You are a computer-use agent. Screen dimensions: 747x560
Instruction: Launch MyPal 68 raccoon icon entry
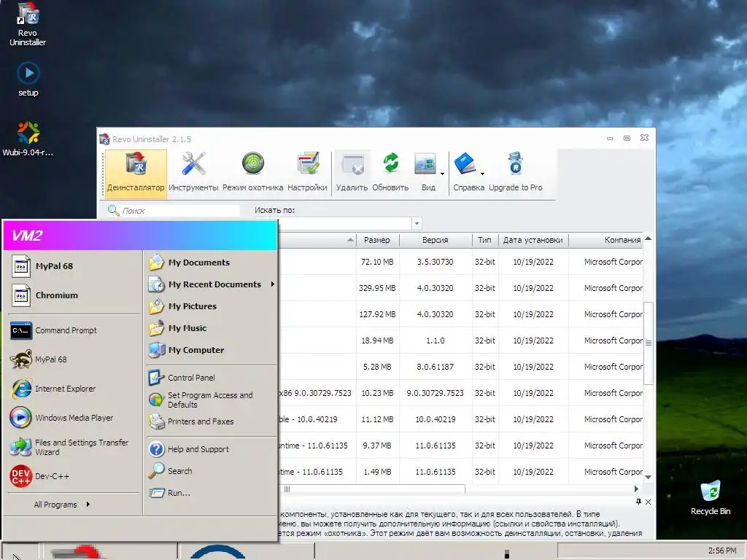tap(74, 359)
